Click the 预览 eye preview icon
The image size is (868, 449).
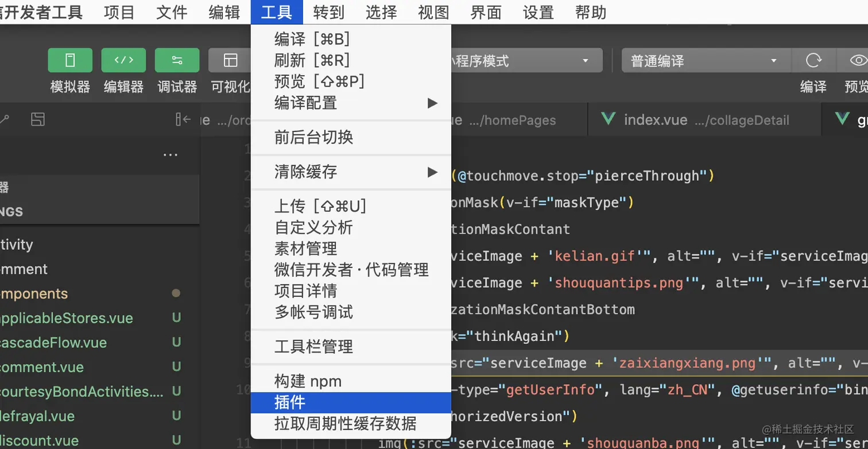point(857,60)
